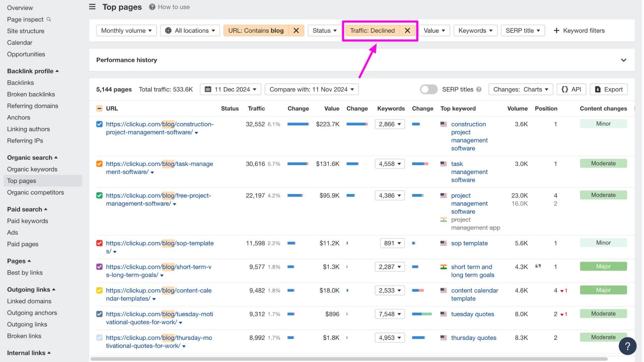Toggle the SERP titles switch
Image resolution: width=644 pixels, height=362 pixels.
(x=429, y=89)
